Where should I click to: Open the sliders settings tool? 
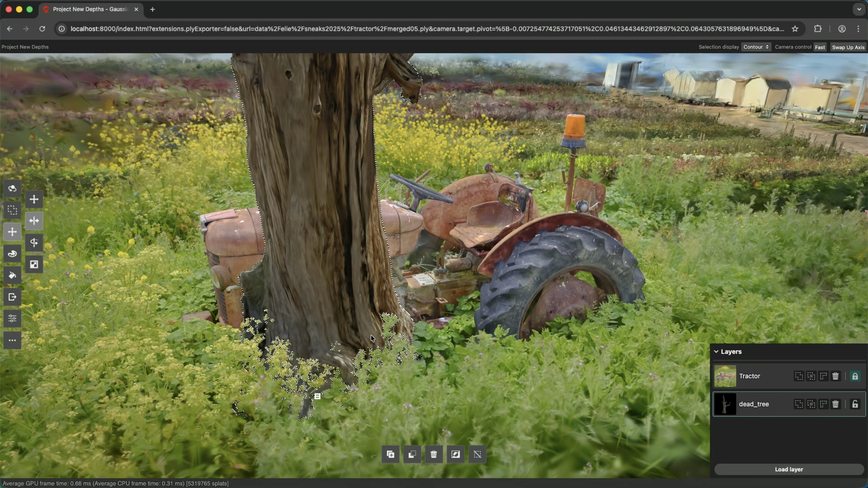click(12, 319)
